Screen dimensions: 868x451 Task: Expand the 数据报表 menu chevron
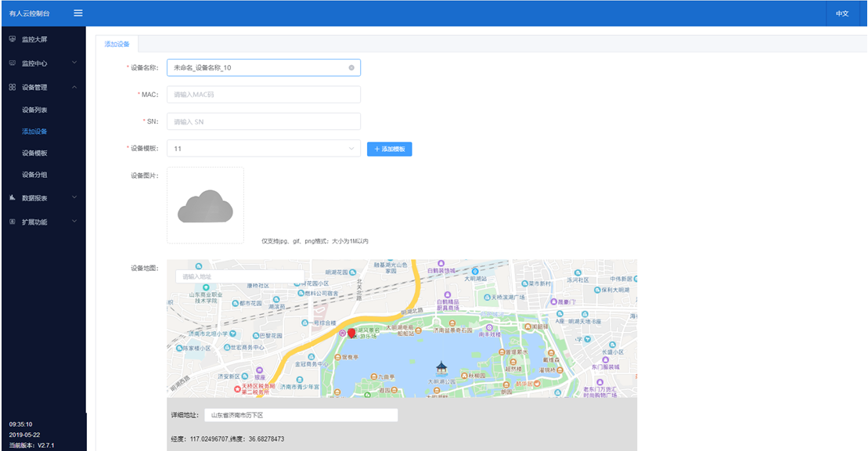point(74,197)
